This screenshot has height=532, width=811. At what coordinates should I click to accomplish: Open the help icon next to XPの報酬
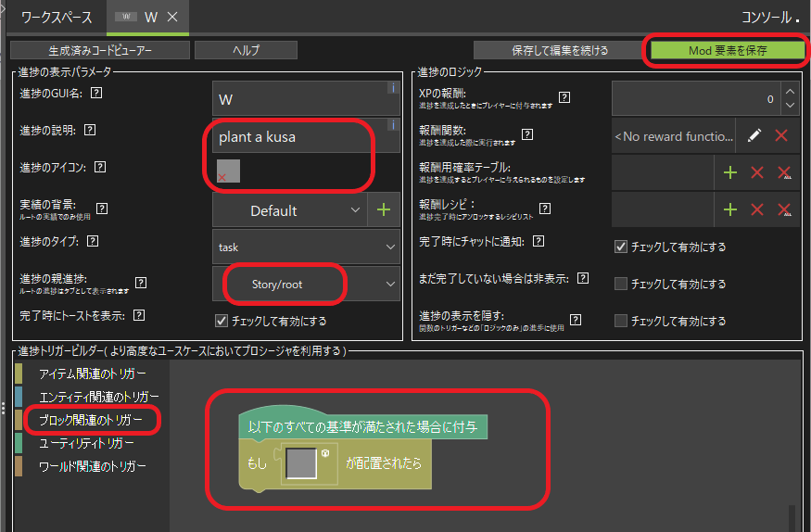tap(564, 97)
